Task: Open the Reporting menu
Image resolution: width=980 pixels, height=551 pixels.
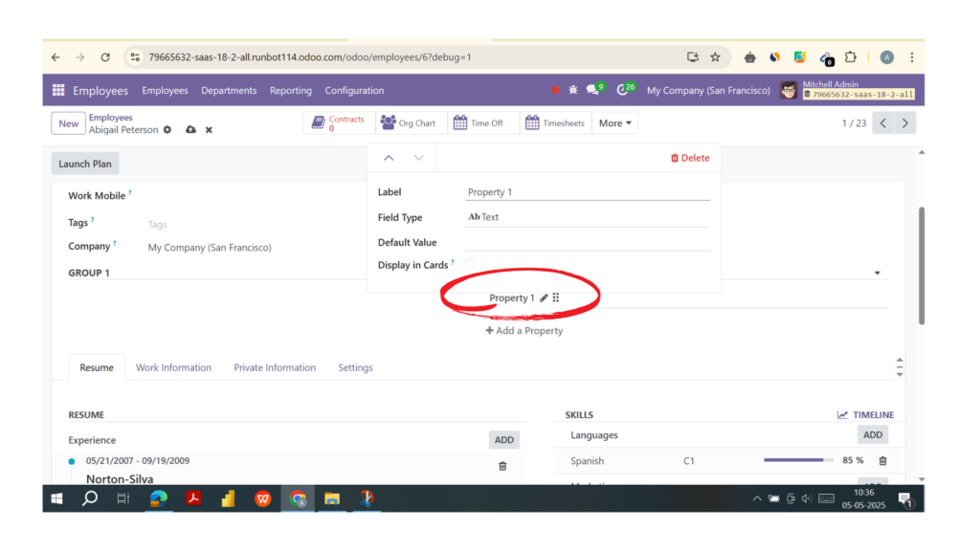Action: pyautogui.click(x=290, y=90)
